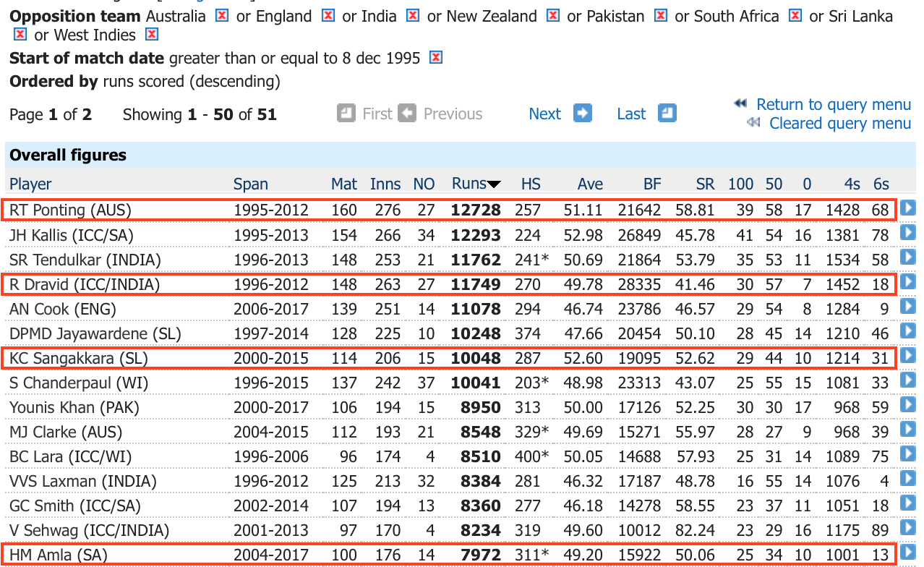Click span 2006-2017 in Cook row
The image size is (924, 567).
(271, 308)
